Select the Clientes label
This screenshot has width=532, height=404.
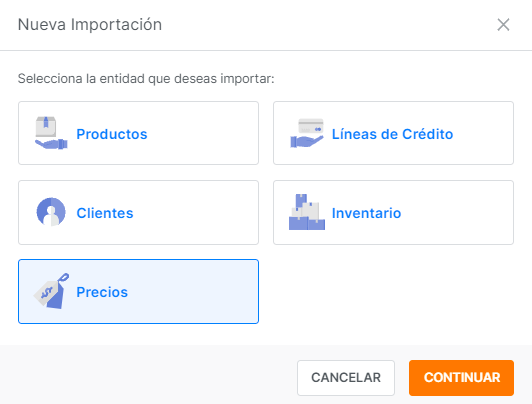click(105, 213)
